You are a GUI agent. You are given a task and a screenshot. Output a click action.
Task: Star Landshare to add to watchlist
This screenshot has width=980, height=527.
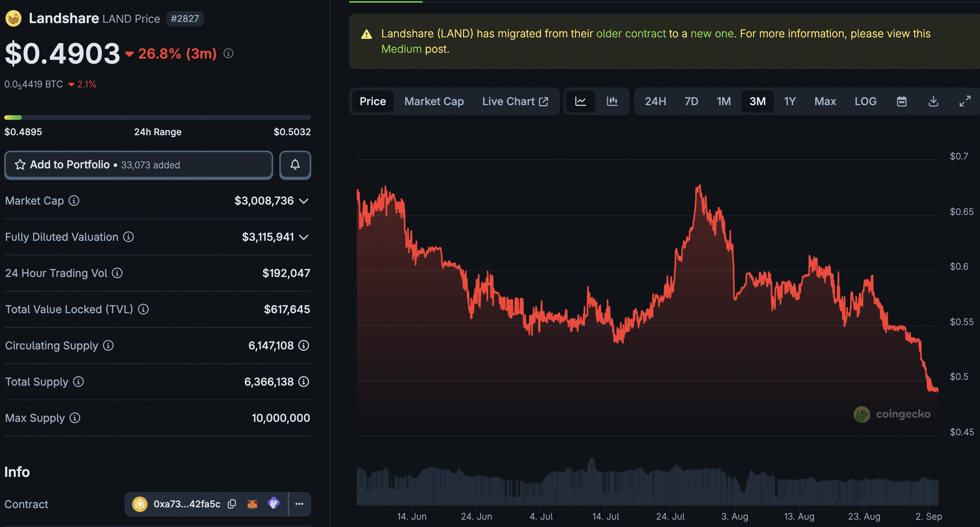tap(20, 165)
